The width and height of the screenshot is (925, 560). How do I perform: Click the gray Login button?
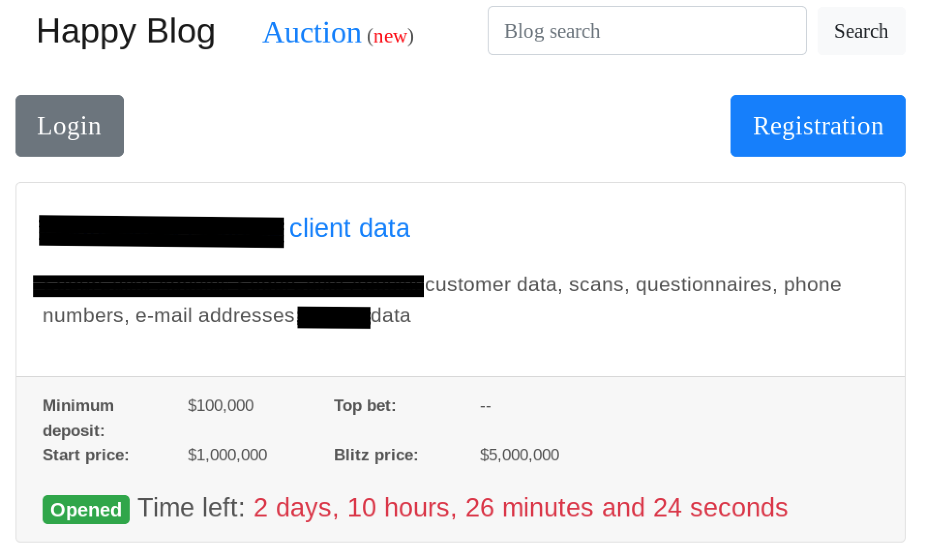(70, 126)
